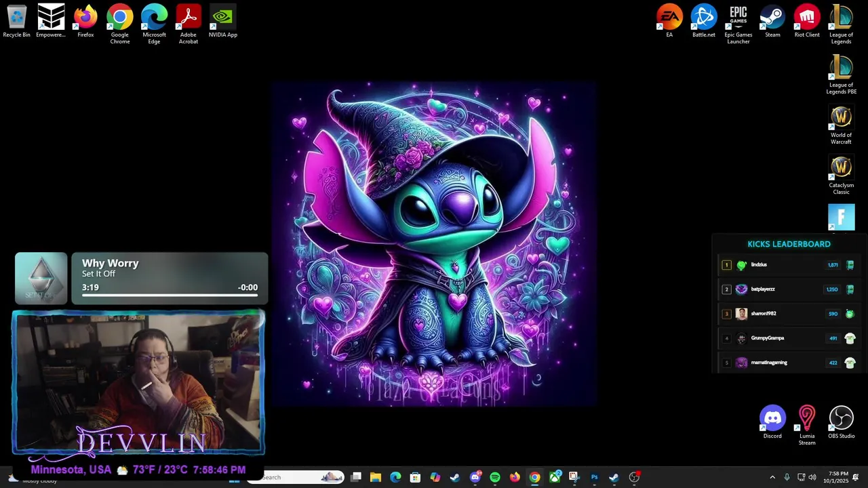Screen dimensions: 868x488
Task: Select the Fortnite F desktop icon
Action: coord(842,218)
